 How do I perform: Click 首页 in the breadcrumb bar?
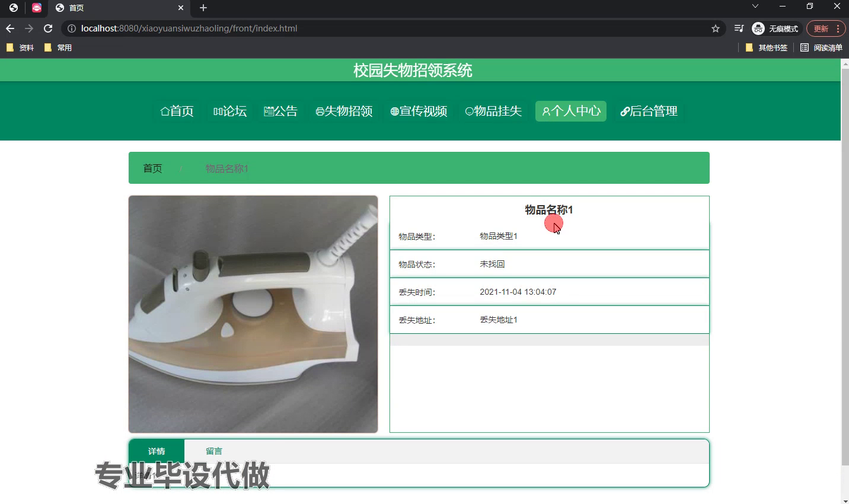152,168
